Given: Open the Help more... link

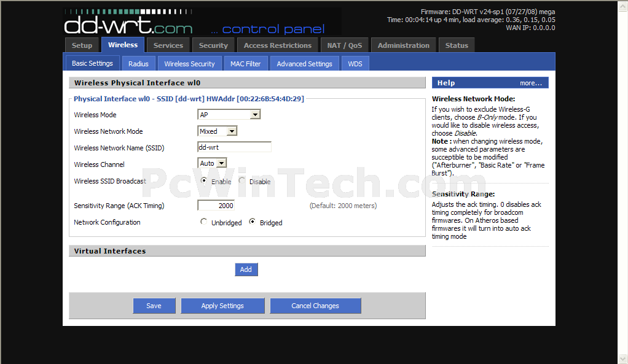Looking at the screenshot, I should [x=531, y=83].
